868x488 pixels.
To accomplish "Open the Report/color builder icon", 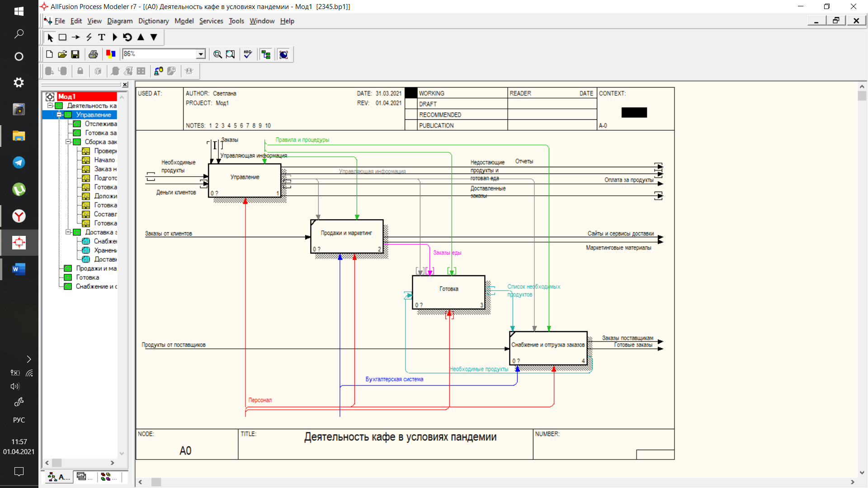I will tap(111, 54).
